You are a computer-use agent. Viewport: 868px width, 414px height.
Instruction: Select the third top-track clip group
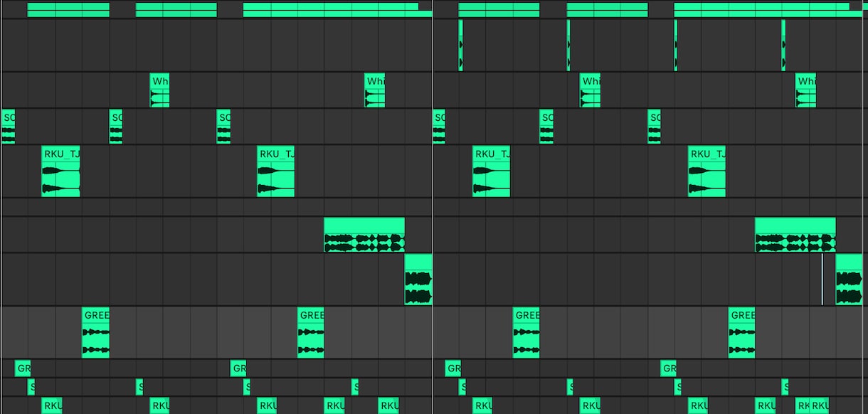coord(337,9)
